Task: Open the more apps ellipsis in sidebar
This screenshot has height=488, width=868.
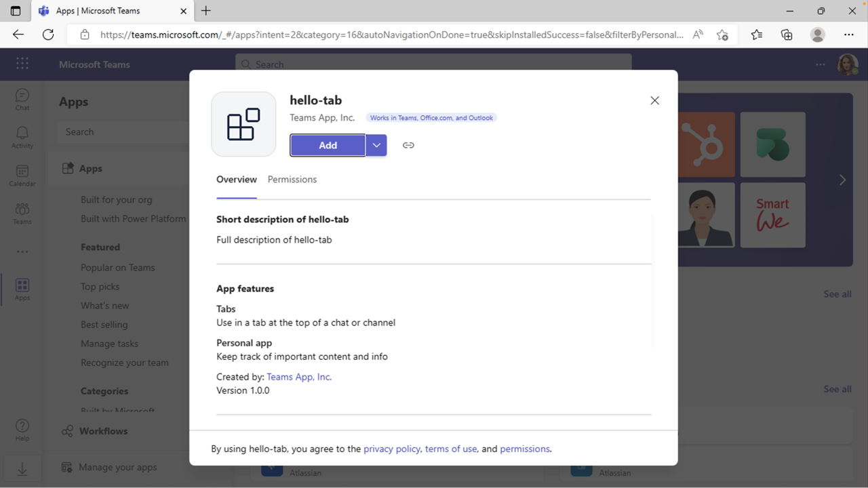Action: click(x=22, y=251)
